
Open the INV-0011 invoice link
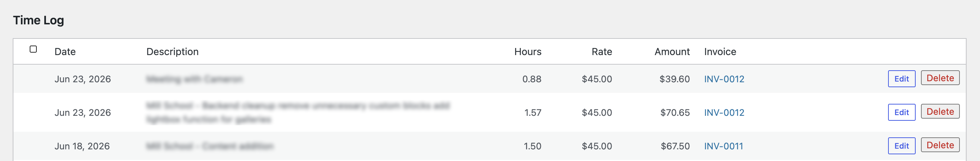[x=723, y=146]
